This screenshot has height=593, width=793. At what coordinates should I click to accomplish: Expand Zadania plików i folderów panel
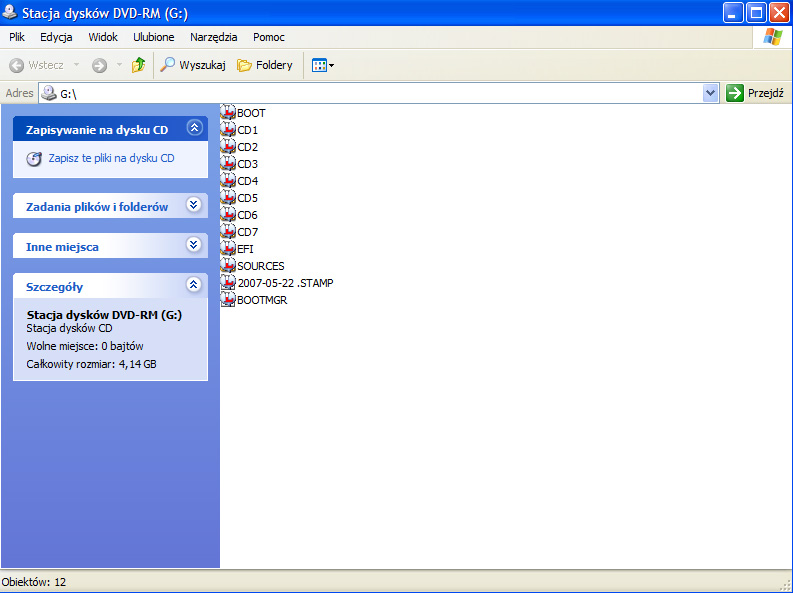coord(194,205)
